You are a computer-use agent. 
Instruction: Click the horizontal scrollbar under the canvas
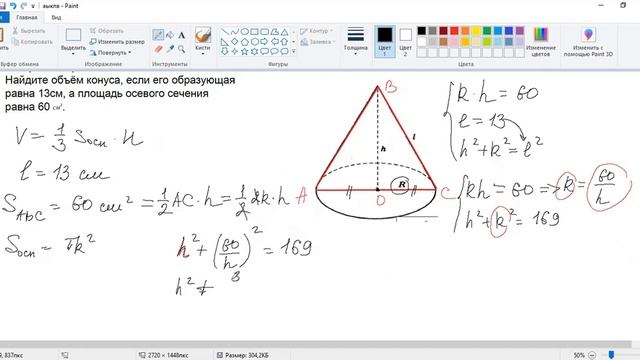pyautogui.click(x=316, y=345)
